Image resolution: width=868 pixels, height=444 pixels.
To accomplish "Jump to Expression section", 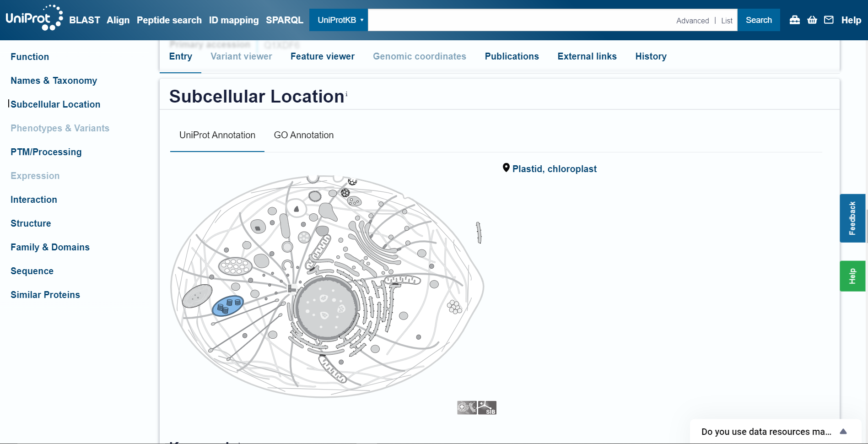I will [x=35, y=176].
